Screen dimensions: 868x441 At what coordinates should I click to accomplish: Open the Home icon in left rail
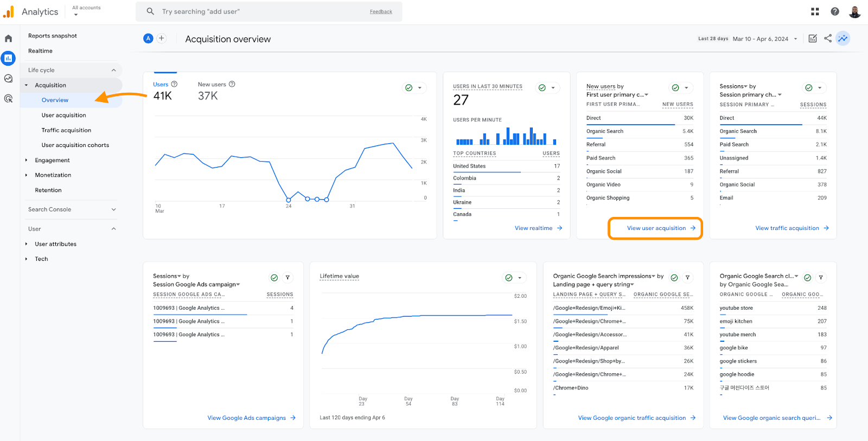coord(8,39)
